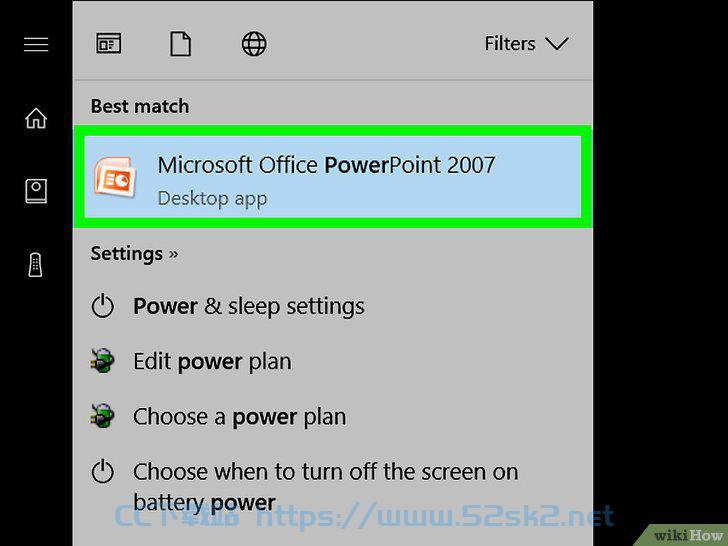
Task: Open Microsoft Office PowerPoint 2007 result
Action: pyautogui.click(x=332, y=177)
